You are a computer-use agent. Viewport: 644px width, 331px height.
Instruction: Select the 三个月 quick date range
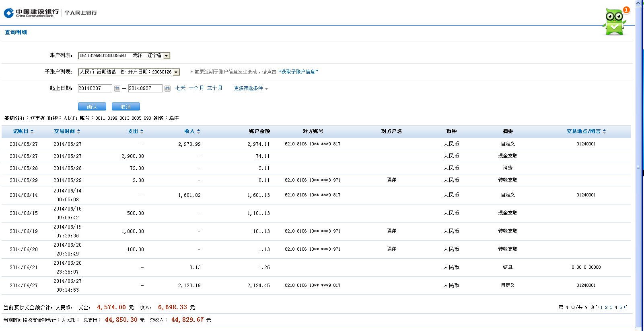tap(214, 88)
